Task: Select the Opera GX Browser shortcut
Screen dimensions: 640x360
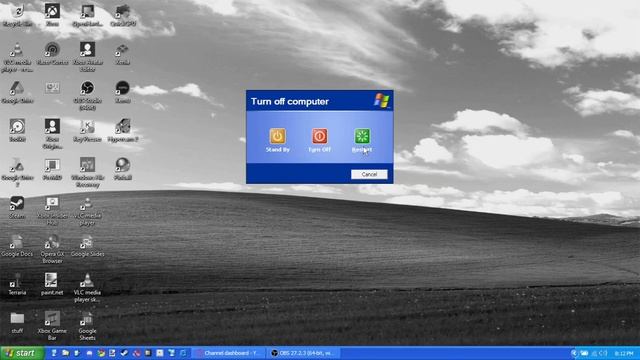Action: 52,249
